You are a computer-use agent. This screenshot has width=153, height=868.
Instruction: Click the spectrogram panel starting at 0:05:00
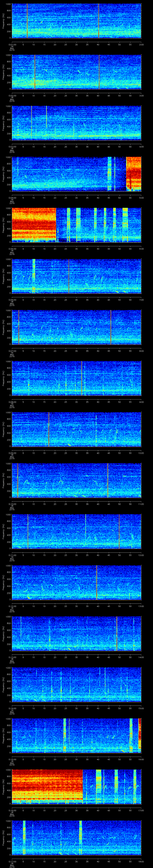click(x=77, y=225)
